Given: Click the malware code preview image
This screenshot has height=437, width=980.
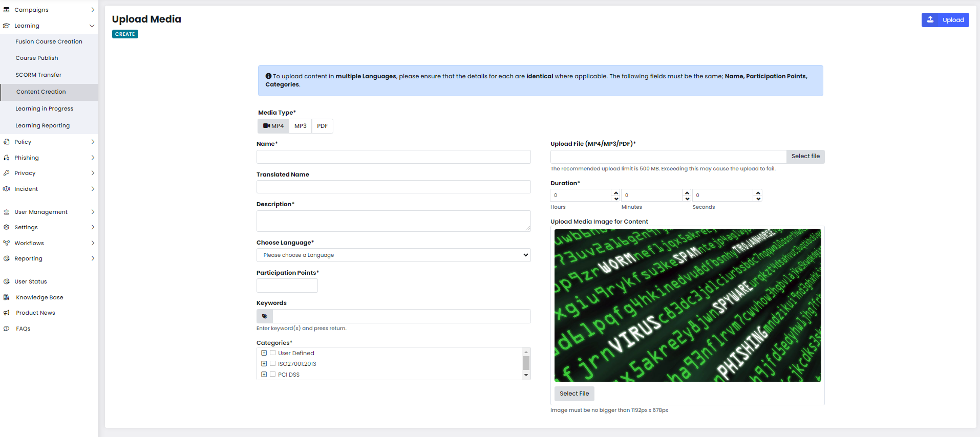Looking at the screenshot, I should [x=688, y=305].
